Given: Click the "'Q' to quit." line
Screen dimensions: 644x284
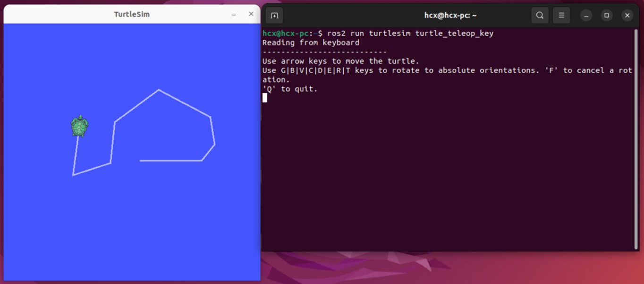Looking at the screenshot, I should click(x=290, y=89).
